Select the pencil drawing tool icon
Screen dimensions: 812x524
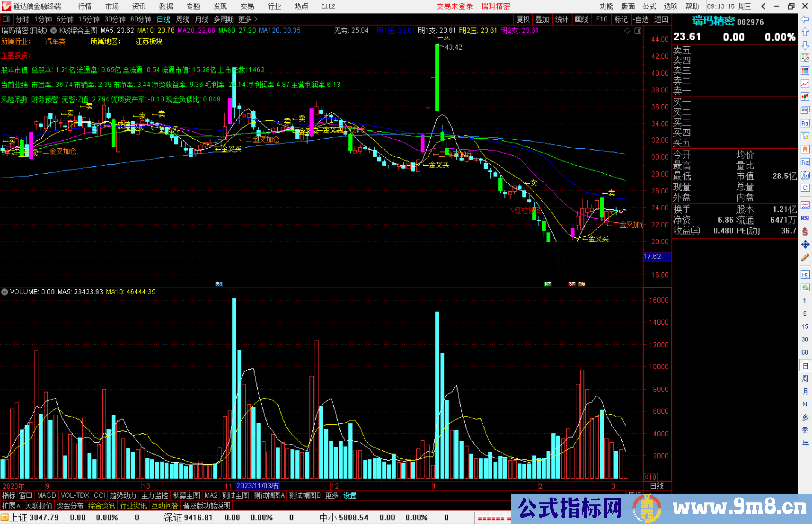[805, 257]
